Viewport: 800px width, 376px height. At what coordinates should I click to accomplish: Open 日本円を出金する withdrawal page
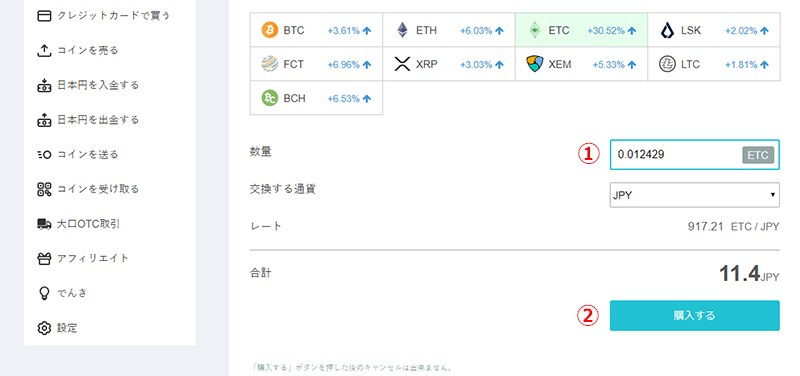pos(88,120)
